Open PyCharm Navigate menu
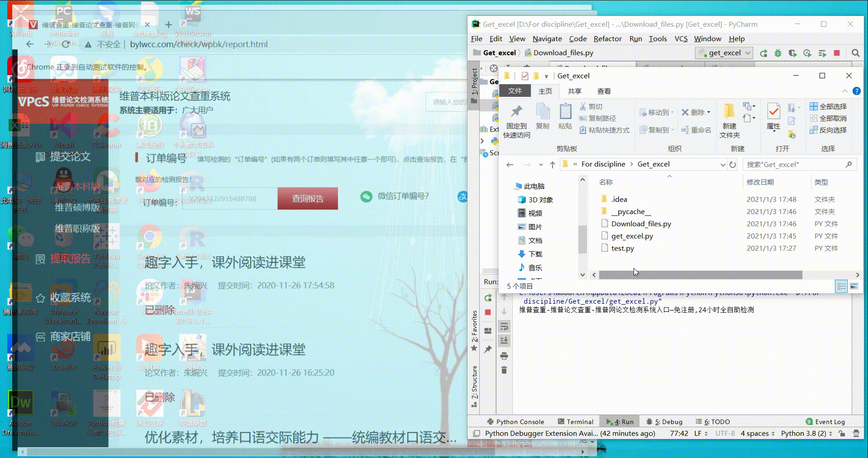 point(547,39)
